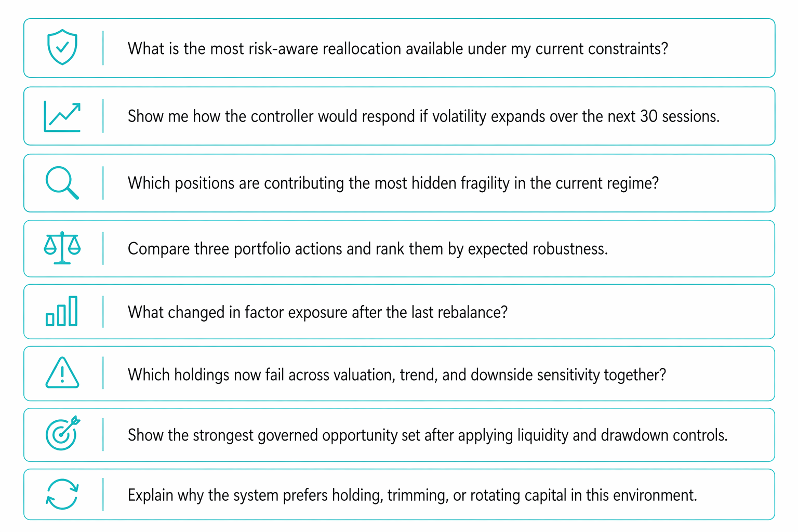Click the circular refresh arrows icon
The image size is (798, 532).
(62, 494)
